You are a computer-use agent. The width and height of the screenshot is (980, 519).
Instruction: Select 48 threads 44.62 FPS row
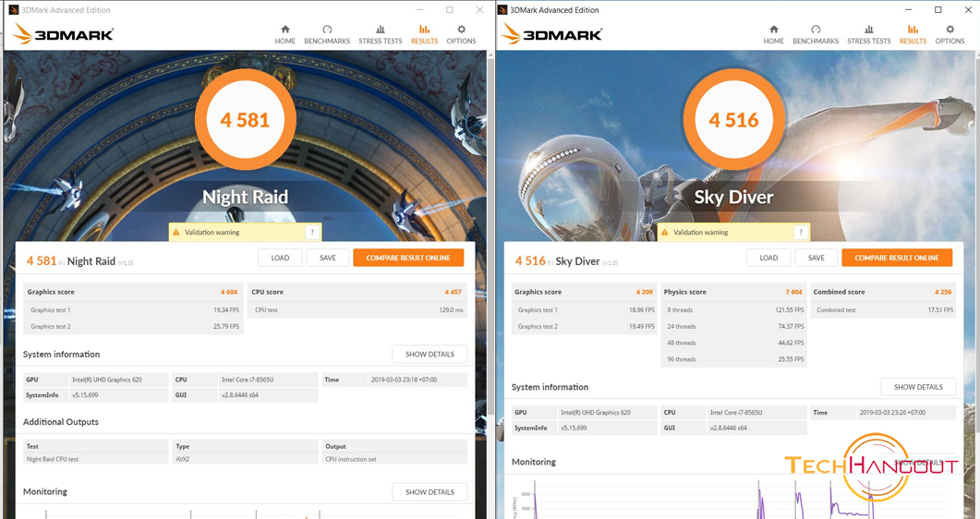[733, 343]
